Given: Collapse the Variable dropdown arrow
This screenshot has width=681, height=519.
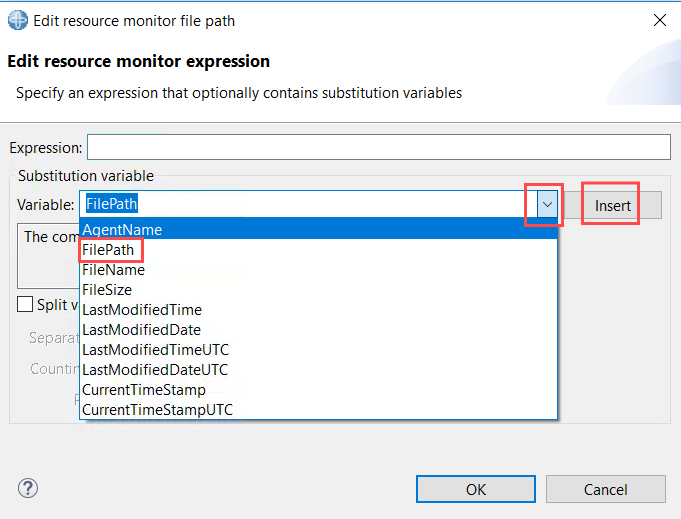Looking at the screenshot, I should click(547, 204).
